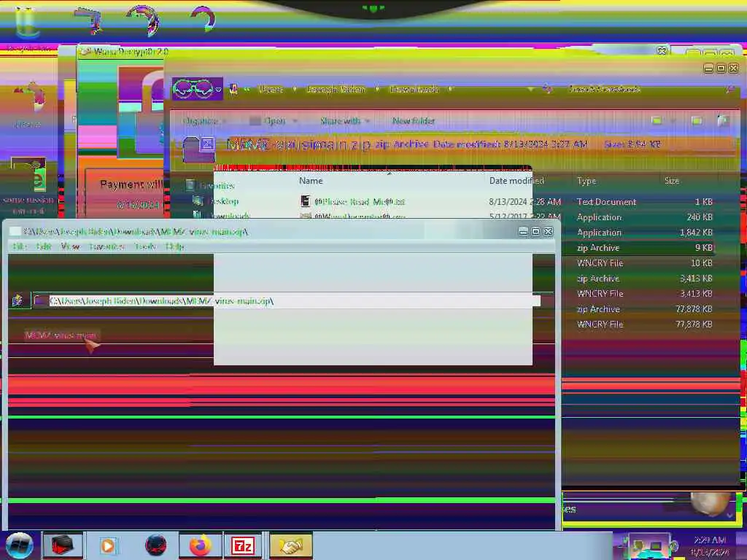Click the Firefox taskbar icon
747x560 pixels.
point(200,545)
